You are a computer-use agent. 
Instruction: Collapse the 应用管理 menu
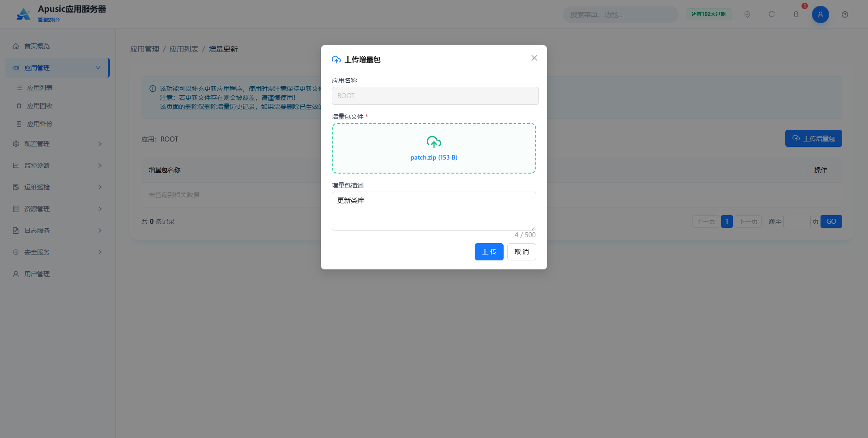57,68
